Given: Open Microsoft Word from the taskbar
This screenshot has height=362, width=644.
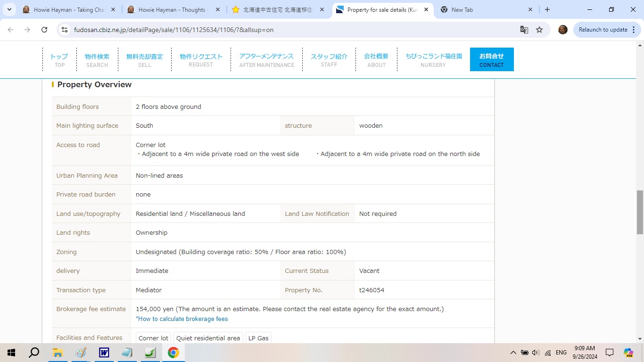Looking at the screenshot, I should pyautogui.click(x=104, y=353).
